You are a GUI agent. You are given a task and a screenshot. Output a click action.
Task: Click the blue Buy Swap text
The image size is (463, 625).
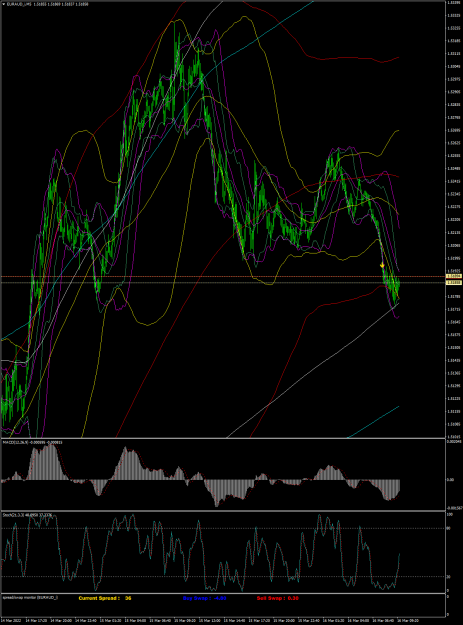[x=204, y=598]
